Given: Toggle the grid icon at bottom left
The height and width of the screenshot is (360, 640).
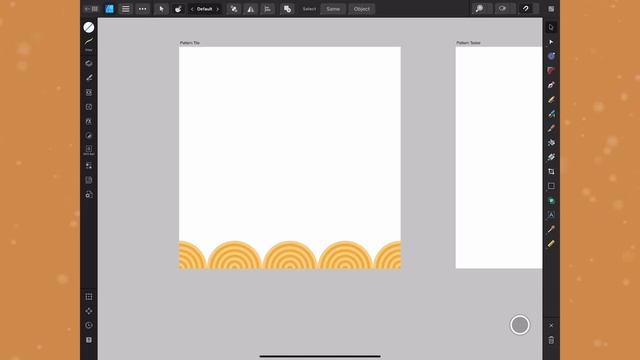Looking at the screenshot, I should [89, 297].
